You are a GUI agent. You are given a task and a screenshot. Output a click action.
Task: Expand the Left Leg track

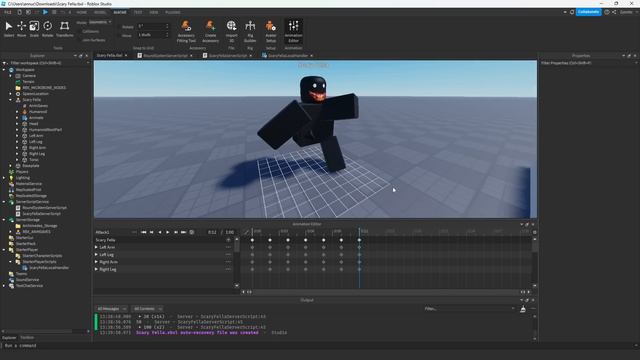click(96, 255)
